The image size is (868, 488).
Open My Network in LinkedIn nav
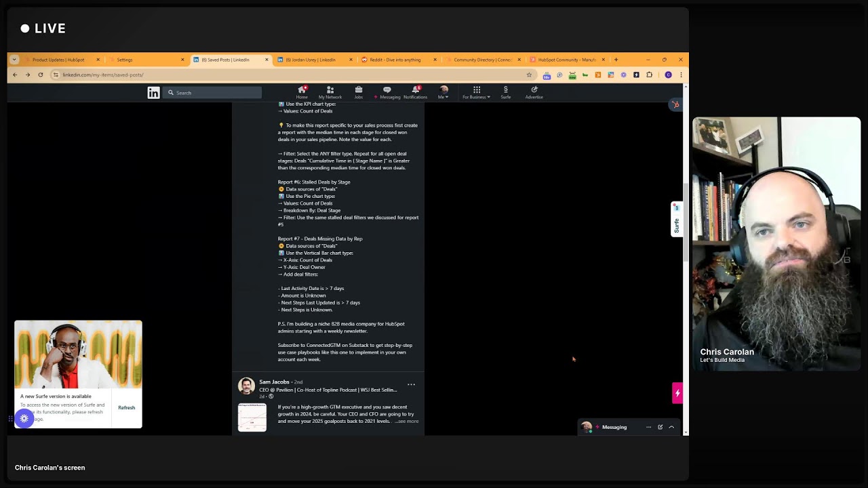tap(330, 92)
